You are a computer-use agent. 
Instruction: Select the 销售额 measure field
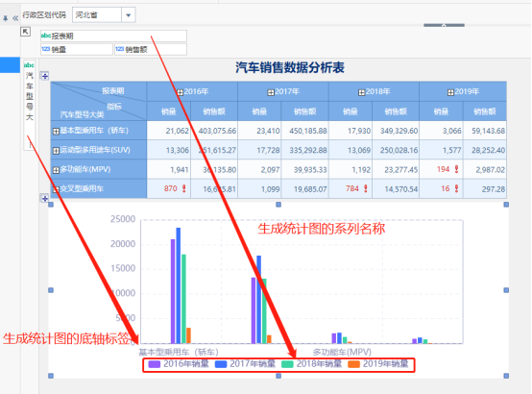coord(151,50)
